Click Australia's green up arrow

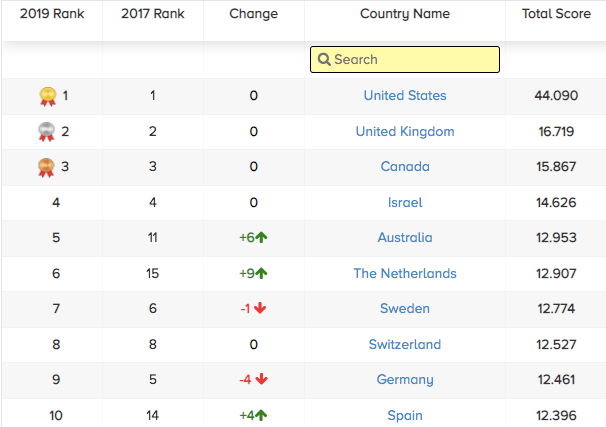coord(262,238)
